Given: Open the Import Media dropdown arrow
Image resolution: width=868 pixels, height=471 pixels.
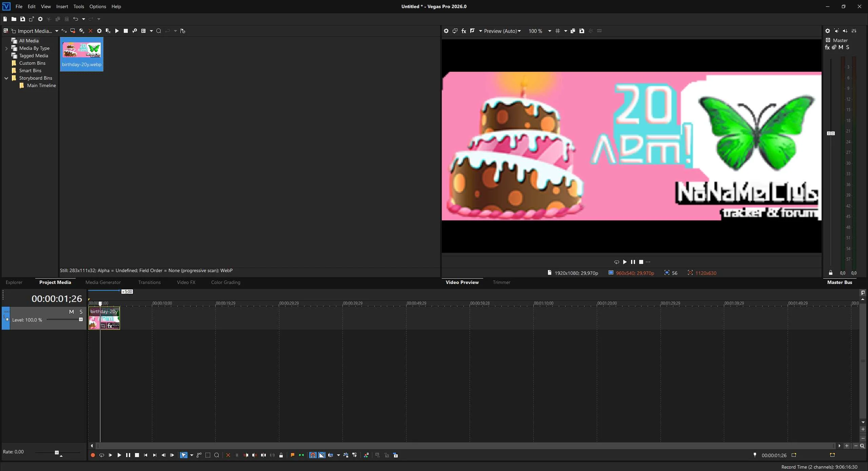Looking at the screenshot, I should pos(57,31).
